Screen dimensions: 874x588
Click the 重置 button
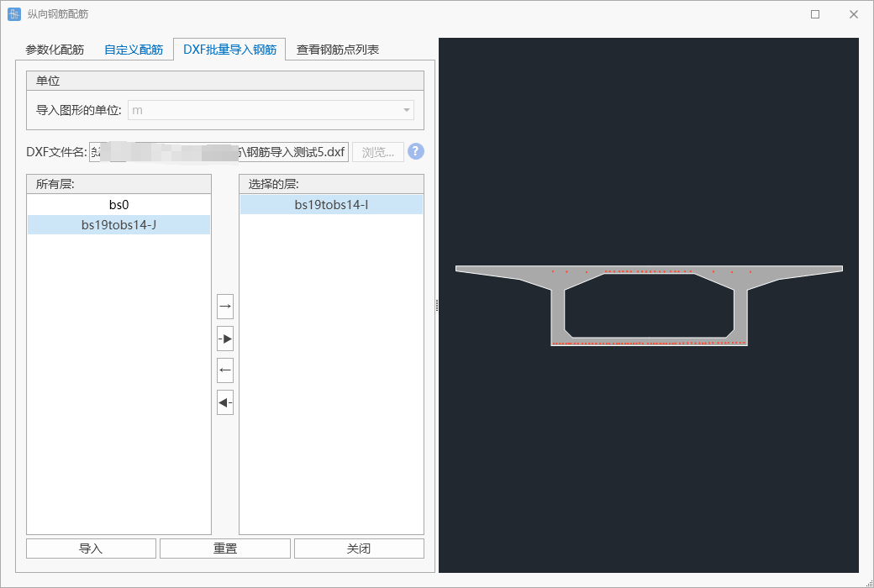pyautogui.click(x=225, y=549)
